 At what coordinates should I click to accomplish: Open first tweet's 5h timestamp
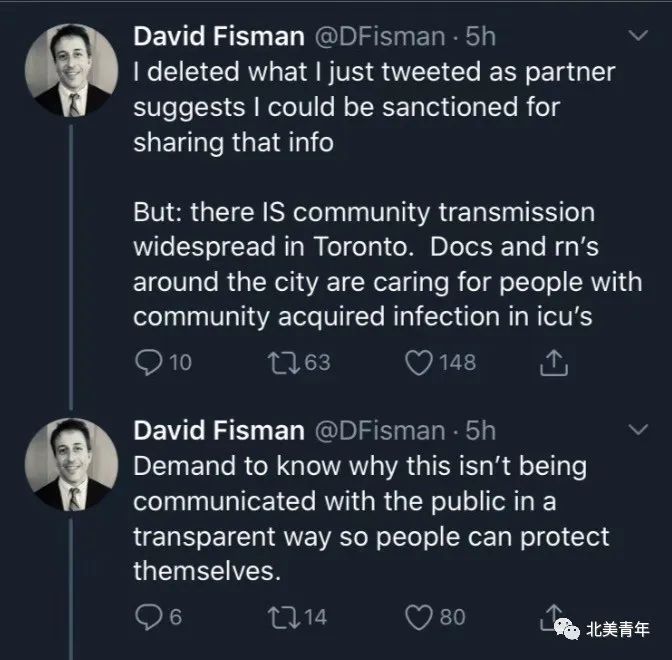click(480, 36)
